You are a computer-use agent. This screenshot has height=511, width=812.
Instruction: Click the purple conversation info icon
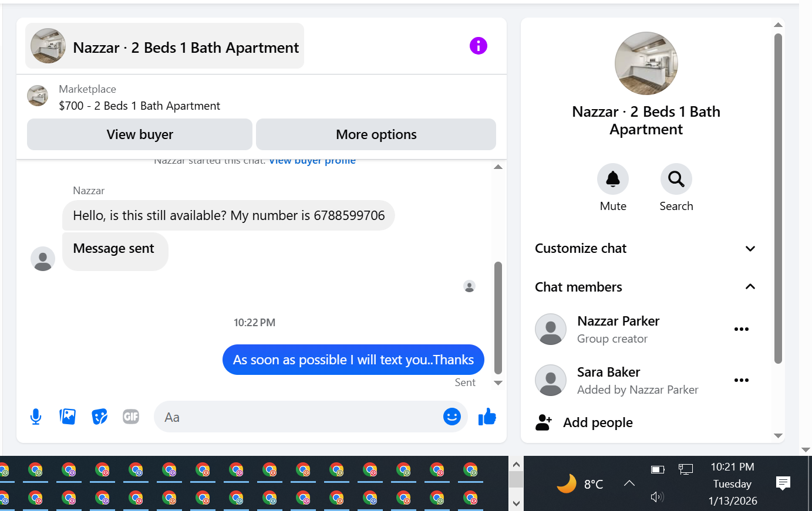pyautogui.click(x=479, y=46)
